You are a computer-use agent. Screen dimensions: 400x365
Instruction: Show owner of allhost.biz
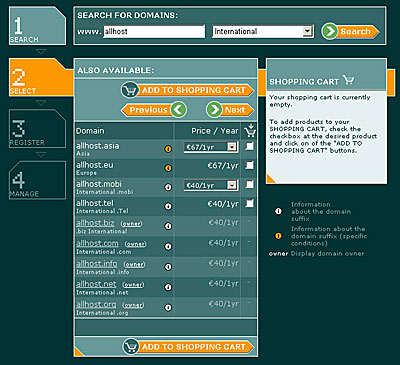[131, 224]
